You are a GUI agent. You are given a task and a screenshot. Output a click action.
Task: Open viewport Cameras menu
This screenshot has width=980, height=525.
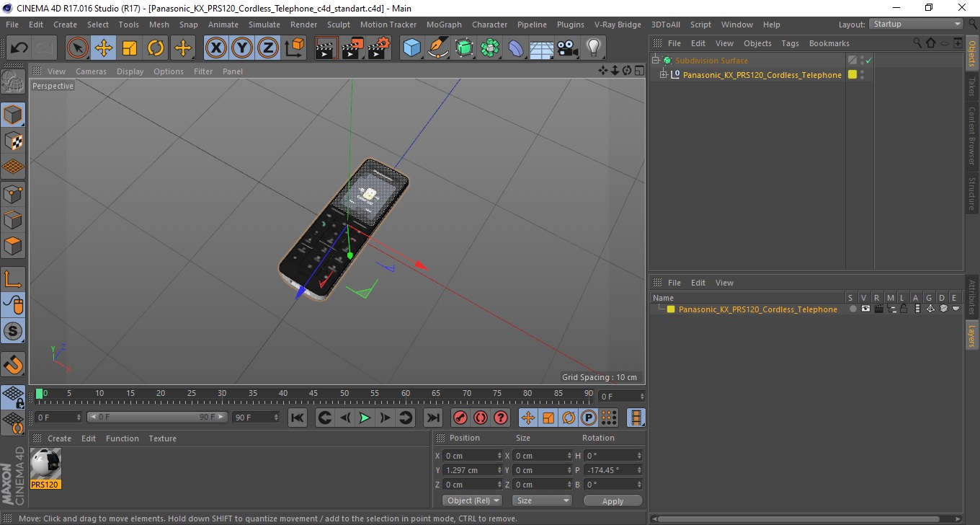point(91,71)
